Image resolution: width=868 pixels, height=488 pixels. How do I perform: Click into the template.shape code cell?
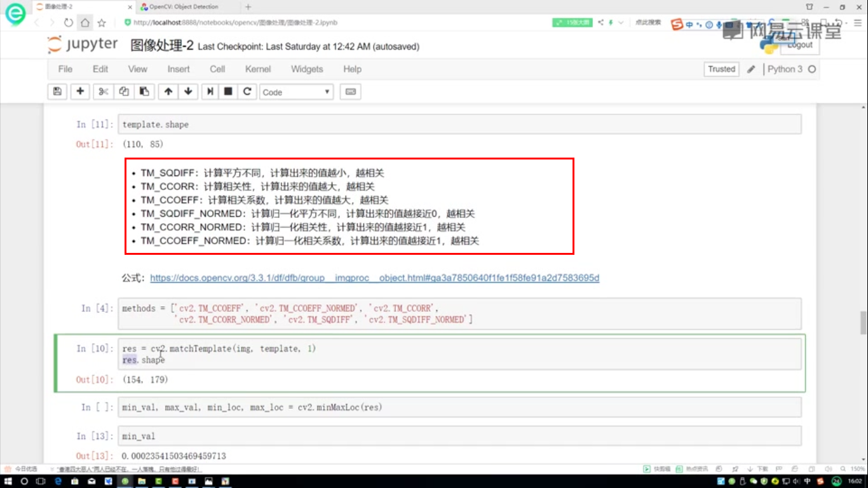pos(459,125)
